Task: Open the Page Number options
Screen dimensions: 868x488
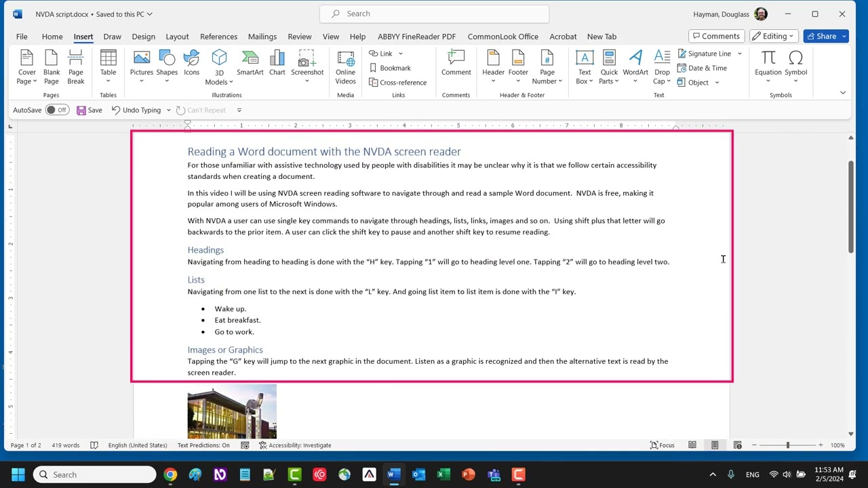Action: (547, 67)
